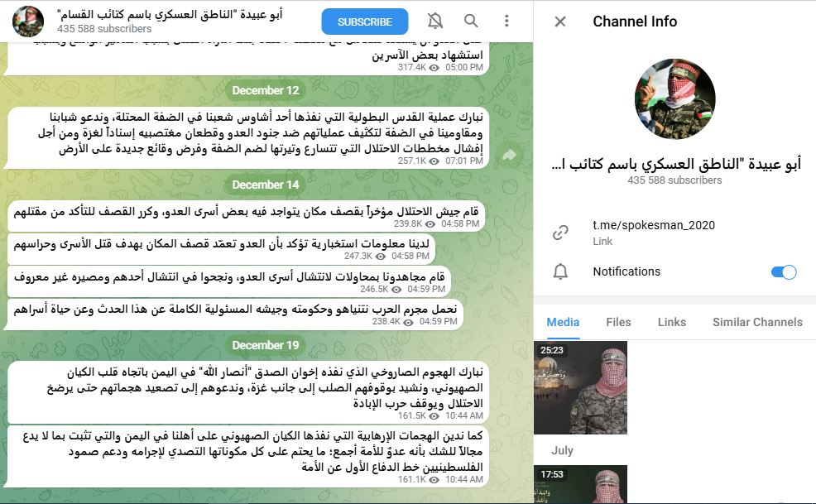The width and height of the screenshot is (816, 504).
Task: Toggle the Notifications switch off
Action: [783, 271]
